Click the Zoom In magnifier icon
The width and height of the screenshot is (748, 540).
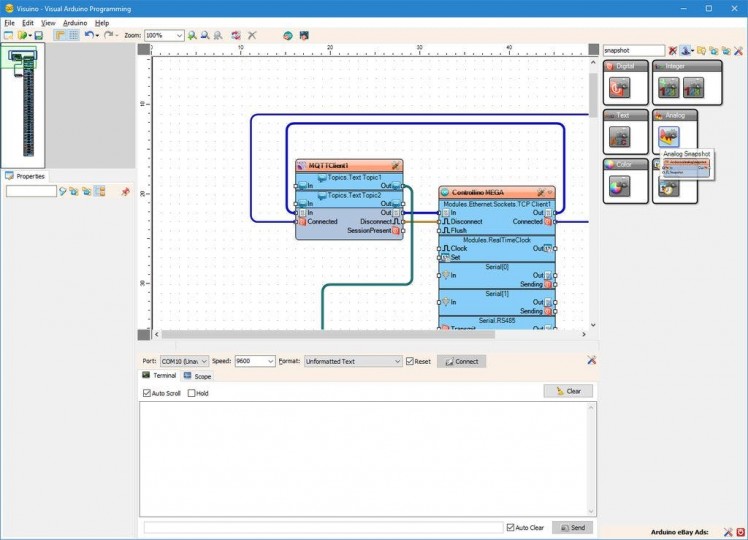[x=193, y=35]
